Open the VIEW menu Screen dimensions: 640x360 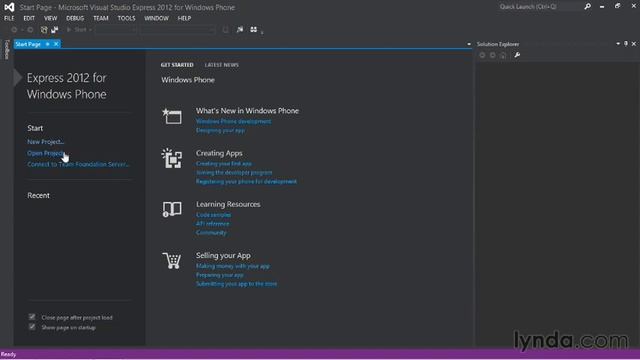51,18
